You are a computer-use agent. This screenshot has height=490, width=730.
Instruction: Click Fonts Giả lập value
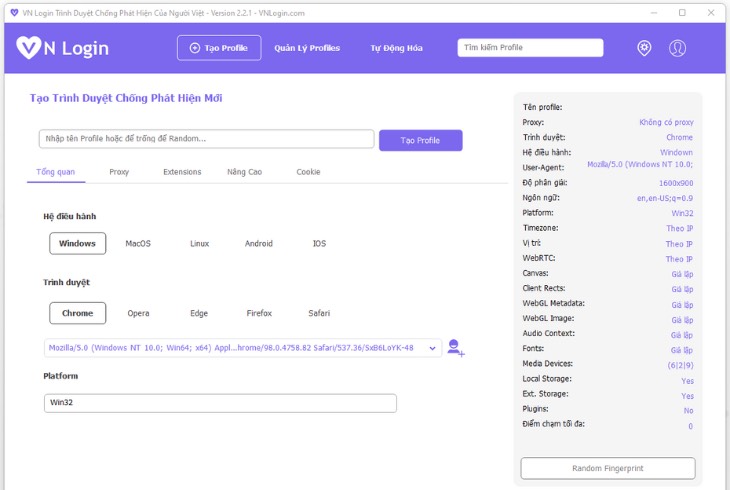click(682, 350)
